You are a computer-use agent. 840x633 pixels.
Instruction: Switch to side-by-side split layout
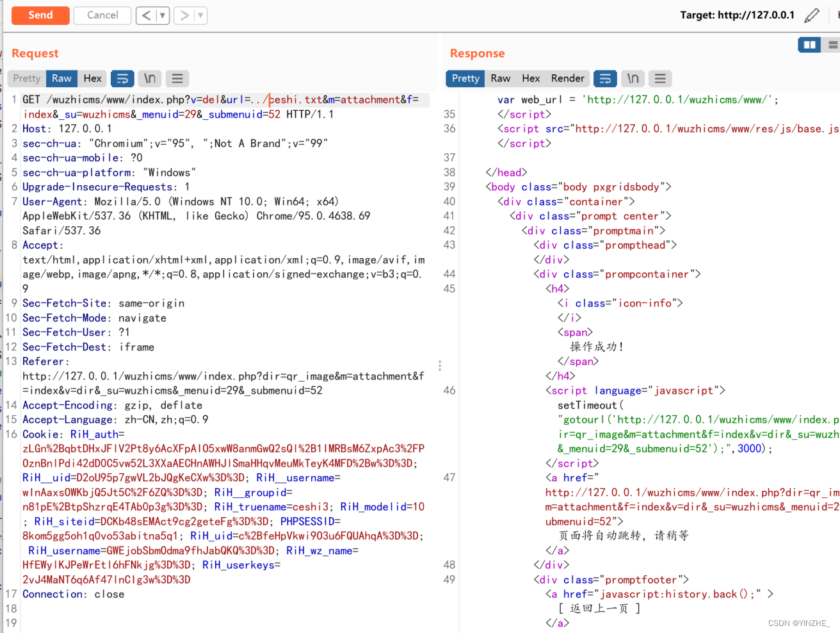(809, 45)
